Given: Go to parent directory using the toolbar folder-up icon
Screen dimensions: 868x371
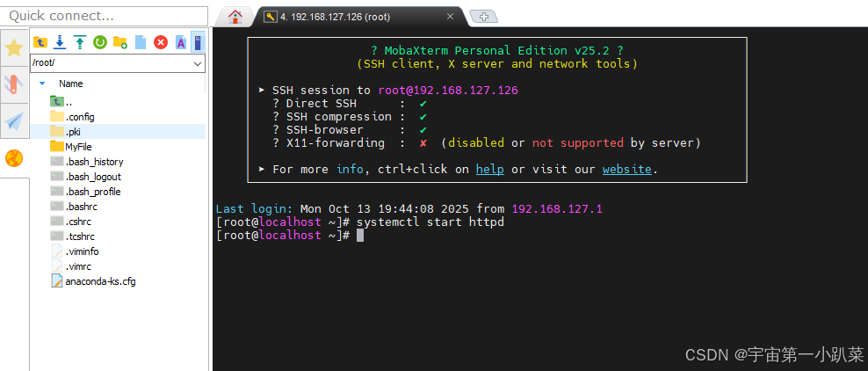Looking at the screenshot, I should coord(40,41).
